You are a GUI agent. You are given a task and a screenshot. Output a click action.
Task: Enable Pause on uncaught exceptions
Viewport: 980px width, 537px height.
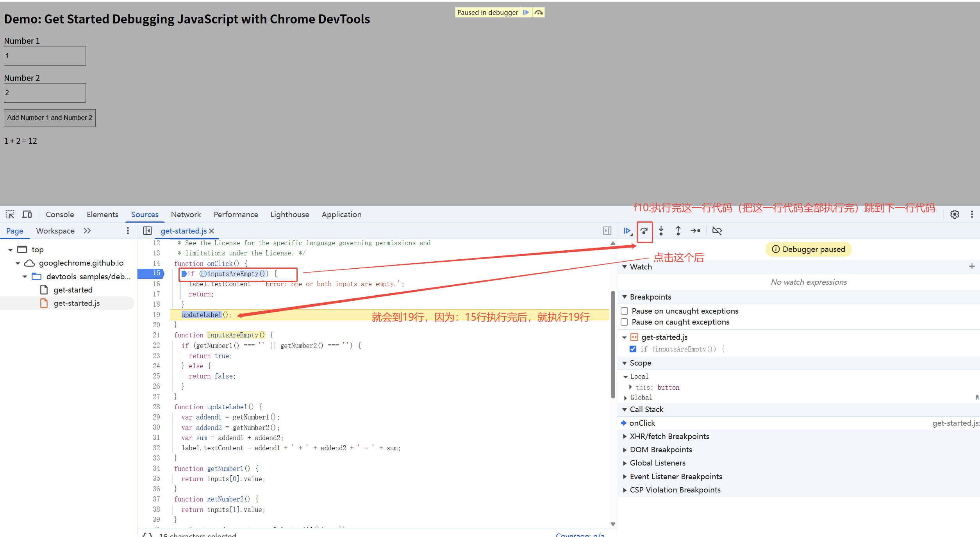tap(625, 311)
